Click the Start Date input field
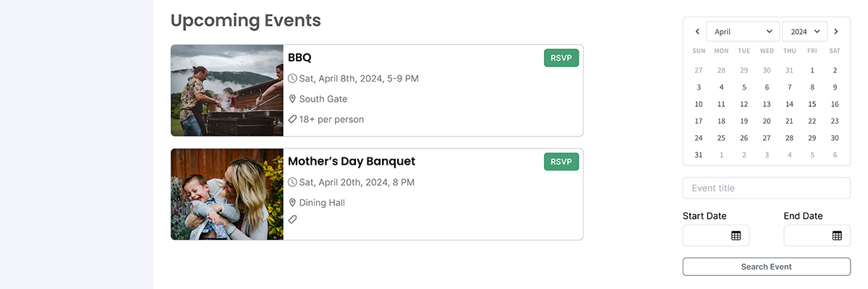 pos(707,236)
